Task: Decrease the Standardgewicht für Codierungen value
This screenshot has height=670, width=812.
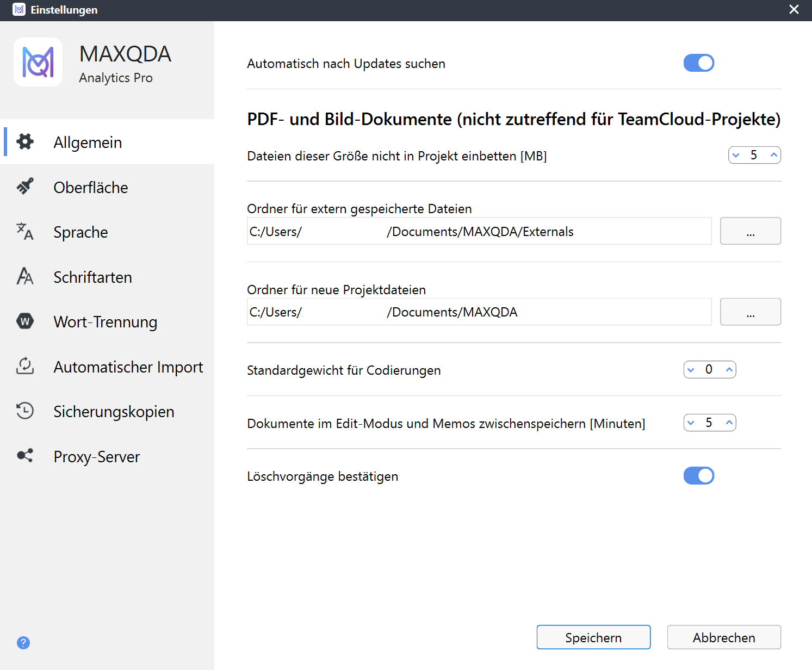Action: (x=691, y=370)
